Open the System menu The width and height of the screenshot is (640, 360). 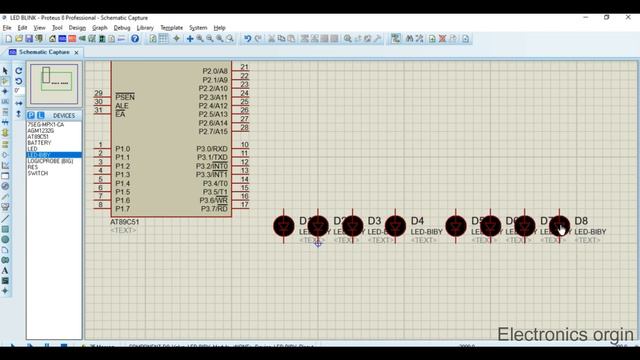198,28
